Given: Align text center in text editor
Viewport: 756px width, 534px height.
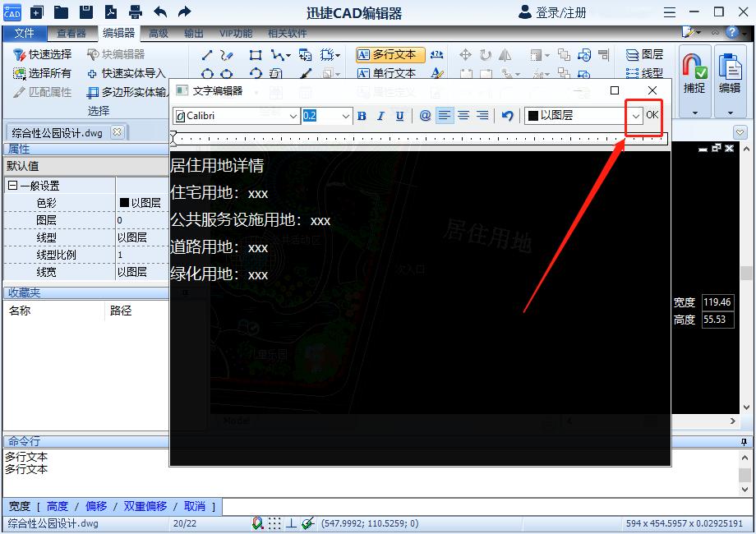Looking at the screenshot, I should 463,116.
